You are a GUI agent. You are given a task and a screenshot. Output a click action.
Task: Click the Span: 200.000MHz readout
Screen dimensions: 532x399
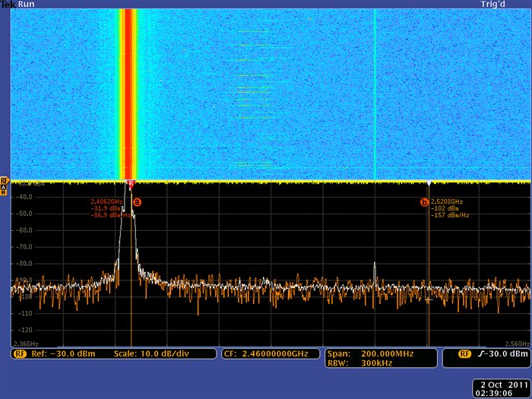tap(371, 354)
